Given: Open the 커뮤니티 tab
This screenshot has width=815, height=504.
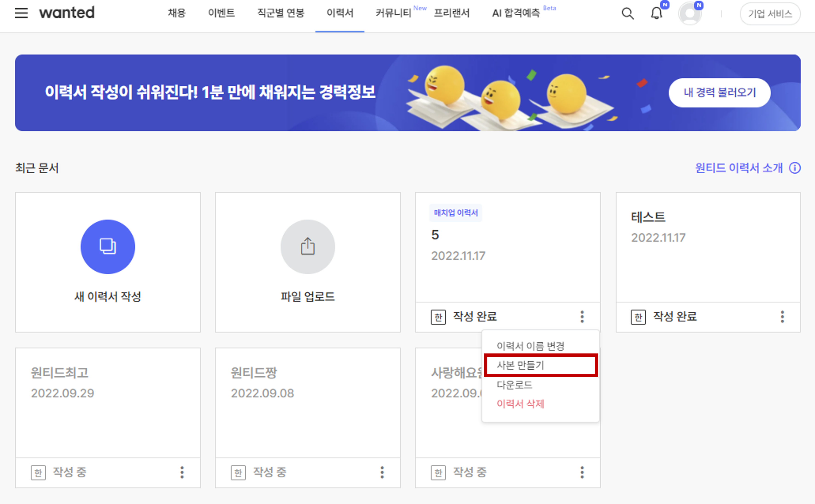Looking at the screenshot, I should pyautogui.click(x=393, y=13).
